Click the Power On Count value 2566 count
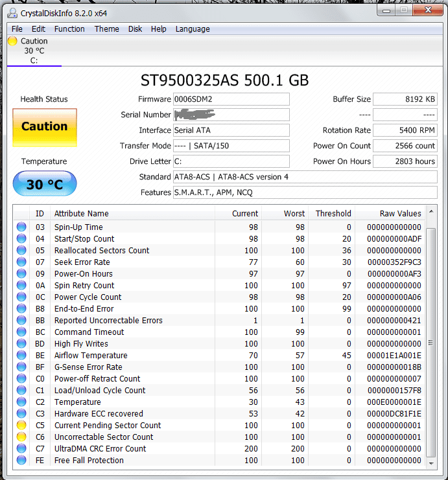Image resolution: width=448 pixels, height=480 pixels. (405, 146)
